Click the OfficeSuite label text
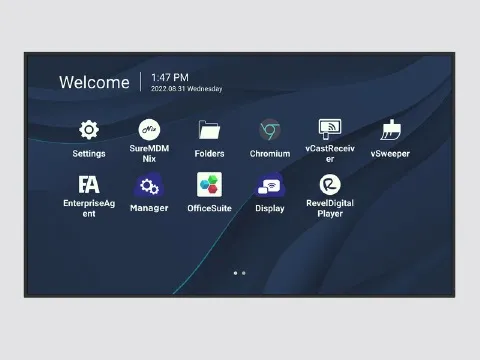Screen dimensions: 480x360 point(209,208)
